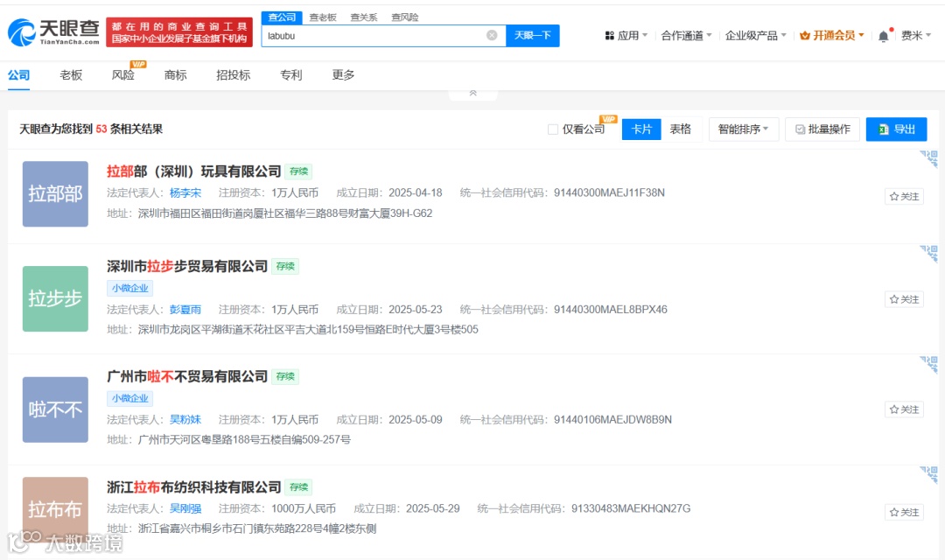The image size is (945, 560).
Task: Switch to the 商标 results tab
Action: click(x=175, y=75)
